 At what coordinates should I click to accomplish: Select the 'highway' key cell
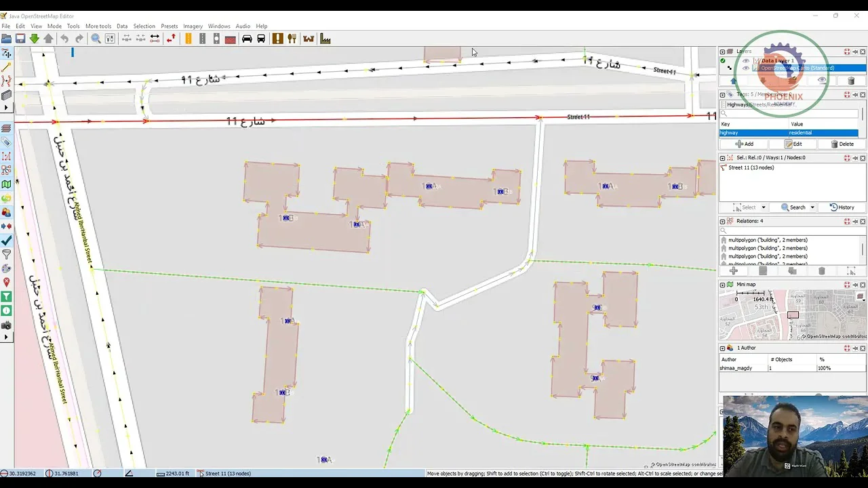point(753,133)
